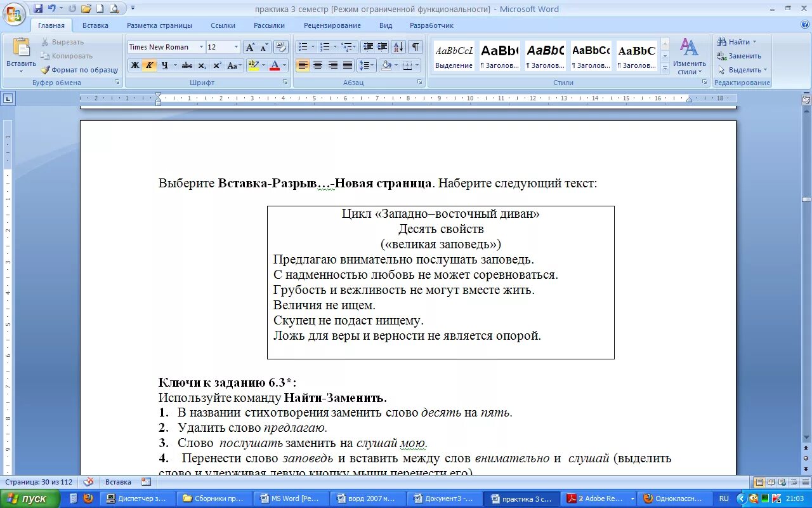Click the page count in status bar
Image resolution: width=812 pixels, height=508 pixels.
[x=39, y=482]
